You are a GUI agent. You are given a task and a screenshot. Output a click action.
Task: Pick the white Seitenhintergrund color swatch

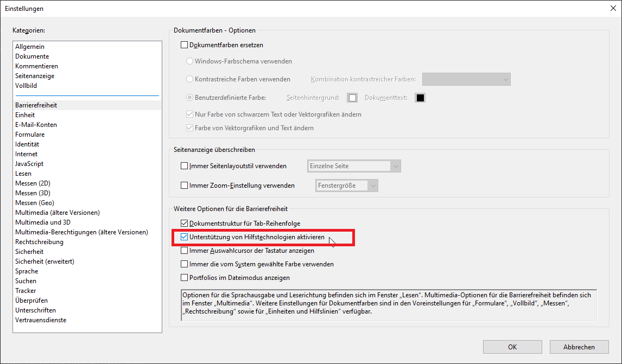(353, 98)
